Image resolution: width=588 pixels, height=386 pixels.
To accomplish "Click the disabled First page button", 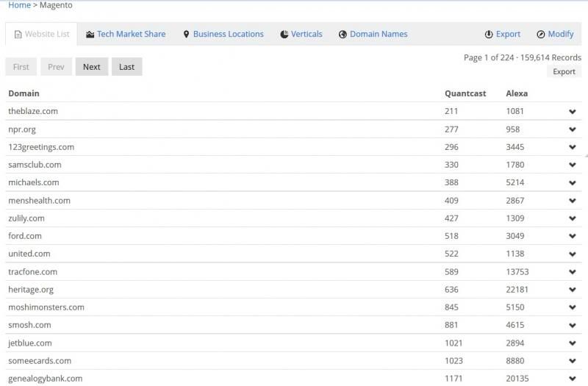I will tap(21, 67).
